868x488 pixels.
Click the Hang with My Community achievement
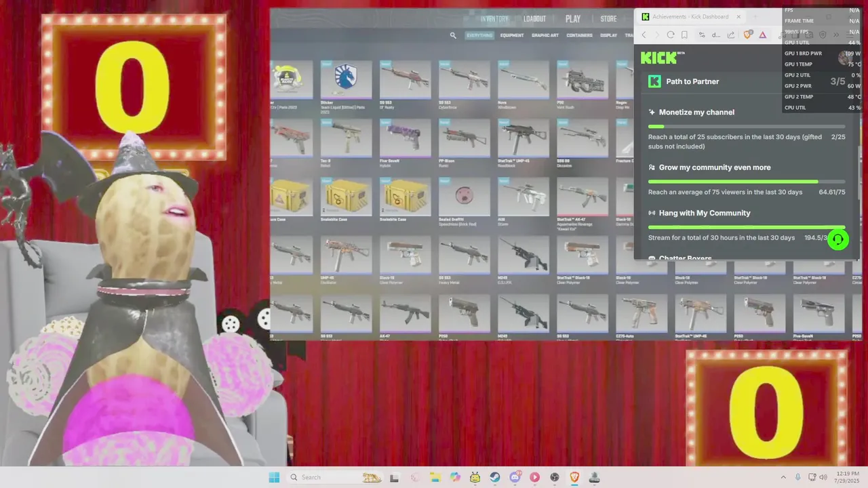pyautogui.click(x=705, y=213)
